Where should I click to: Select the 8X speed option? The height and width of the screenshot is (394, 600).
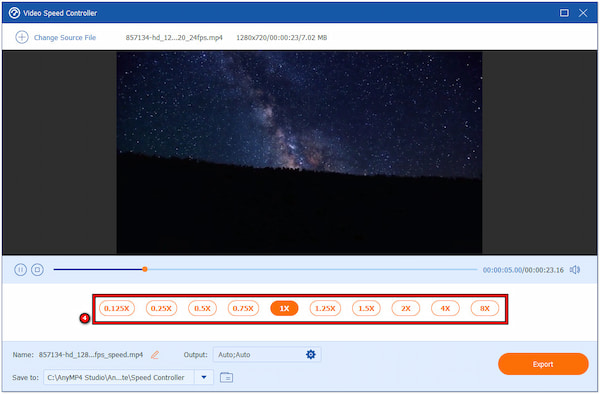485,308
